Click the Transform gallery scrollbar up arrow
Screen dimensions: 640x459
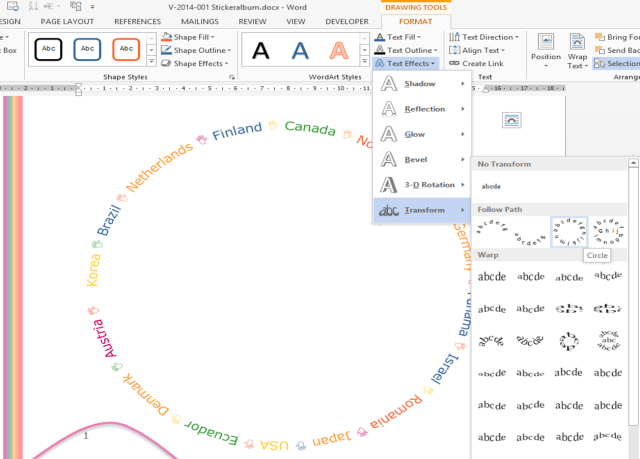click(633, 163)
